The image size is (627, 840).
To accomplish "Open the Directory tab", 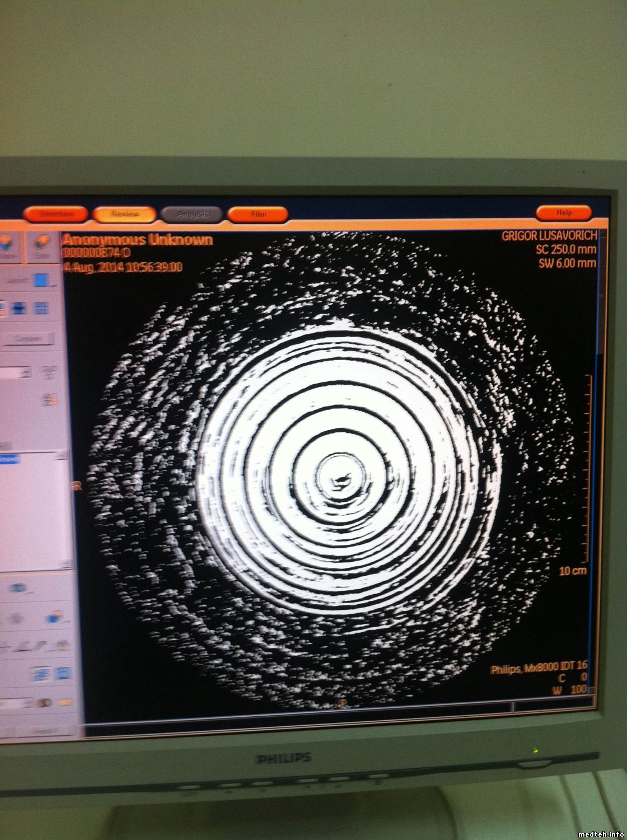I will [x=56, y=214].
